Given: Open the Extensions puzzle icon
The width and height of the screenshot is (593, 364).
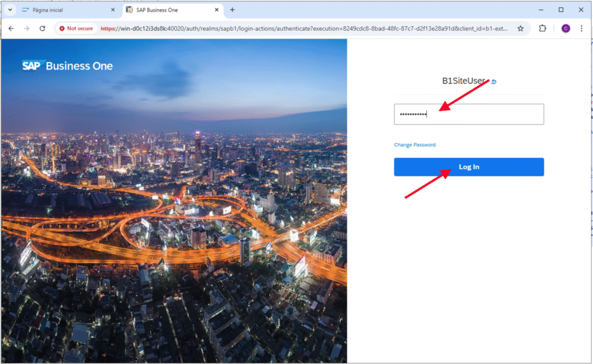Looking at the screenshot, I should point(543,28).
